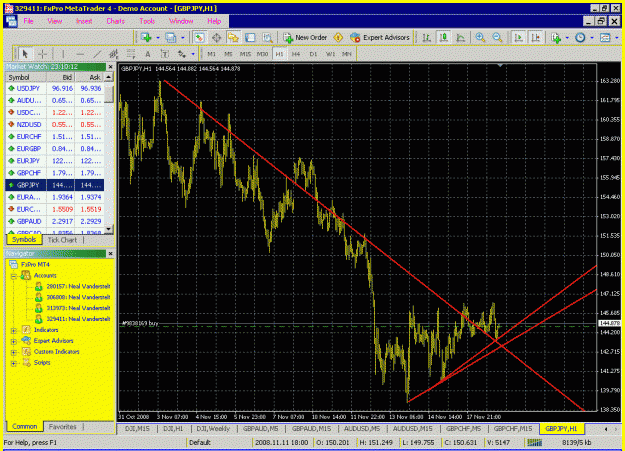Close the Navigator panel
The image size is (625, 451).
(x=110, y=254)
